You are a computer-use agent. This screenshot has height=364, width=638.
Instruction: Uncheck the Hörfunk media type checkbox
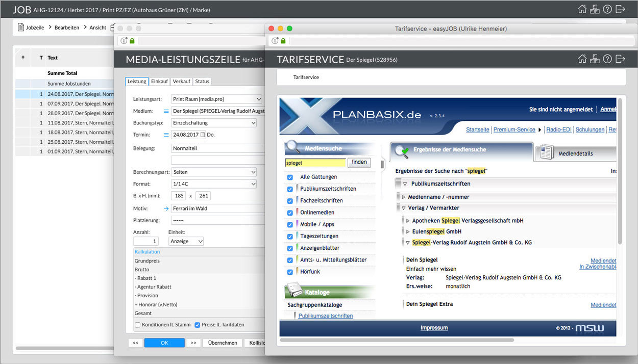click(290, 271)
